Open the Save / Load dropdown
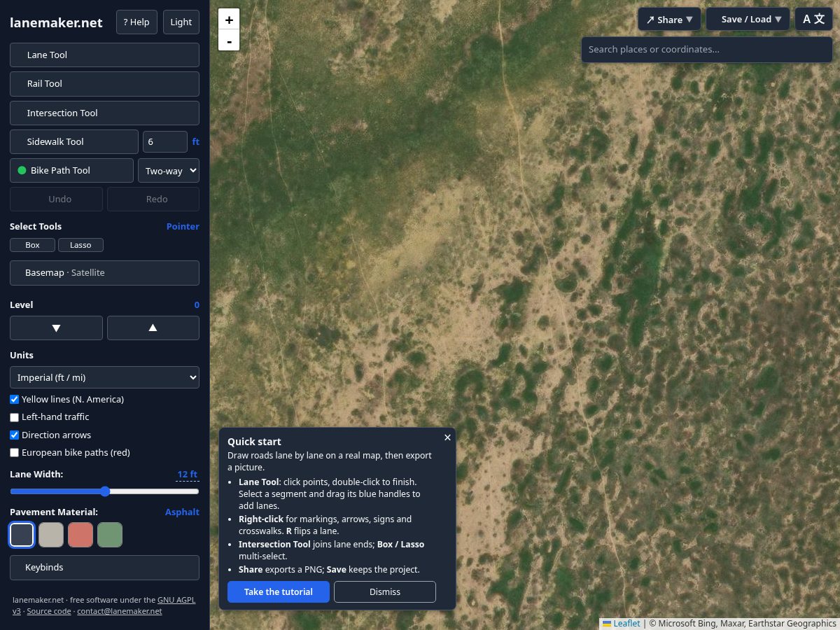Viewport: 840px width, 630px height. [x=748, y=19]
